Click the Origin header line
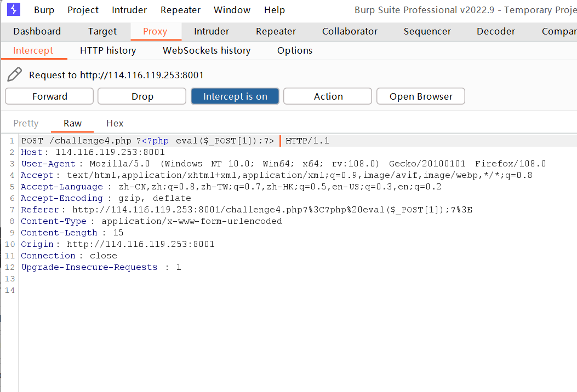This screenshot has width=577, height=392. tap(118, 244)
